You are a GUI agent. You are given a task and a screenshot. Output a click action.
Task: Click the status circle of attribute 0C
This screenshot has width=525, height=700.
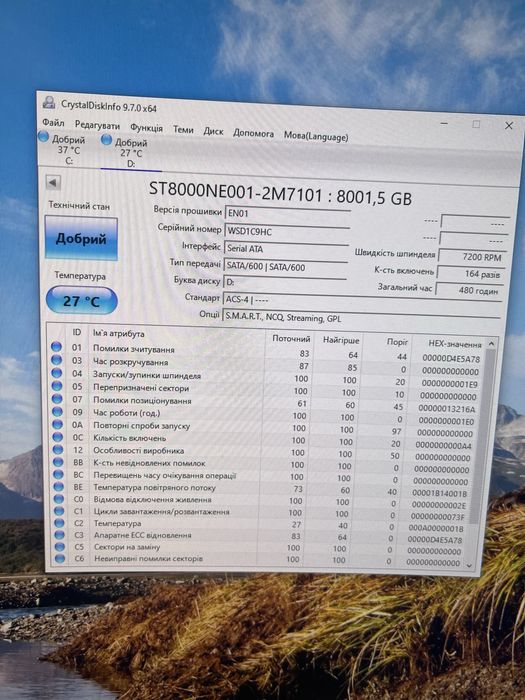pos(58,437)
